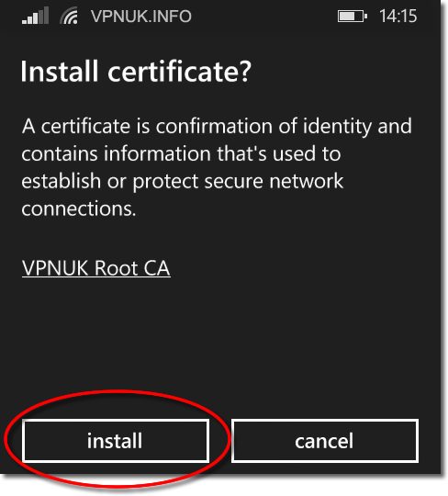Click the word 'identity' in the description
Viewport: 448px width, 496px height.
337,127
